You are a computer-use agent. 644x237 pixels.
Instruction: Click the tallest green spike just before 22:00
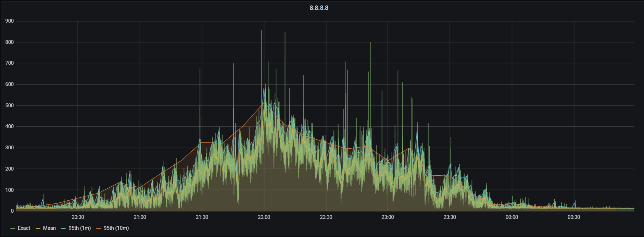coord(262,32)
